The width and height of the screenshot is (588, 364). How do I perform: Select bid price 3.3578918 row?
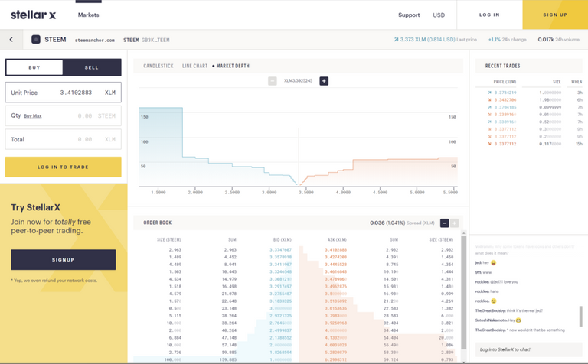coord(280,257)
